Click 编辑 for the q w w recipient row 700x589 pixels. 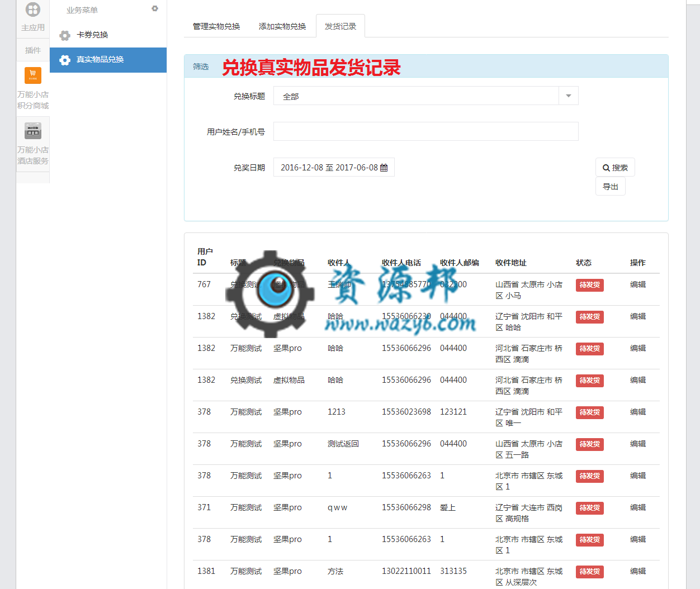[x=638, y=507]
